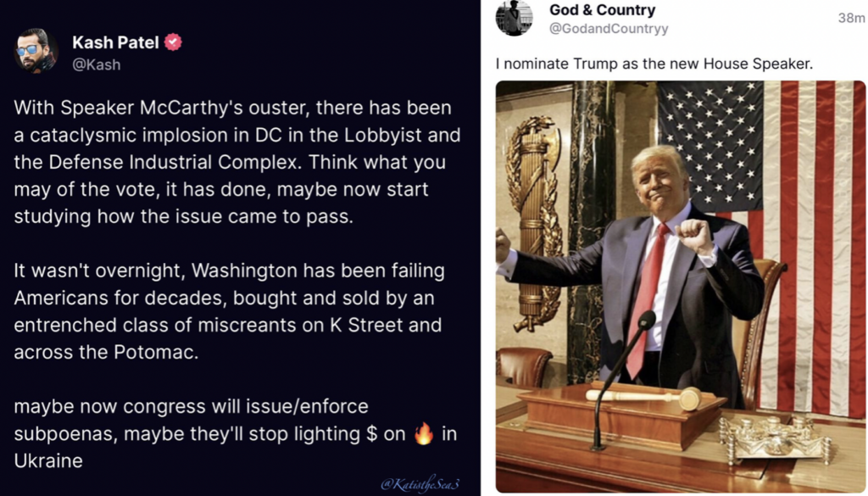Screen dimensions: 868x496
Task: Open the @GodandCountryy handle
Action: coord(609,29)
